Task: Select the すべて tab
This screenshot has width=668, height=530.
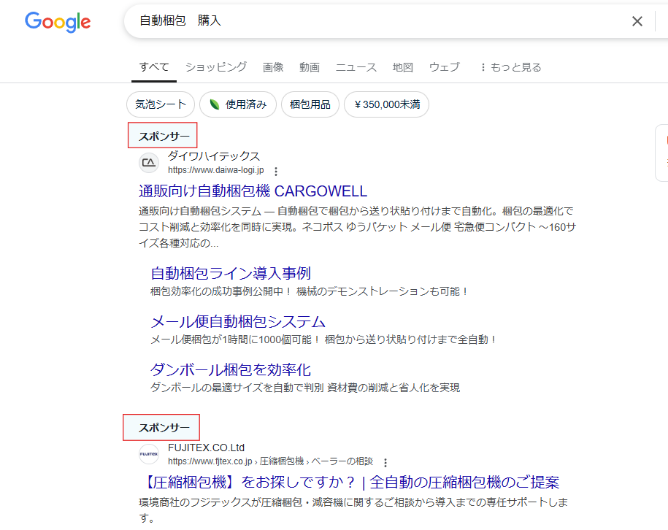Action: (154, 67)
